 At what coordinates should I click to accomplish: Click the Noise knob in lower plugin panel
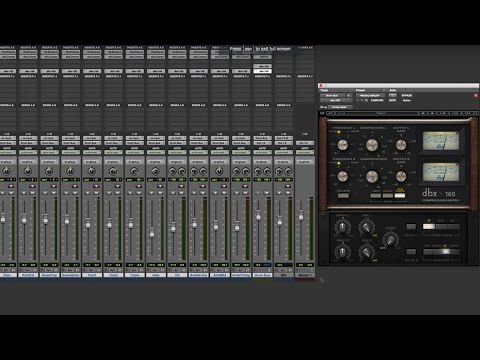pos(390,239)
